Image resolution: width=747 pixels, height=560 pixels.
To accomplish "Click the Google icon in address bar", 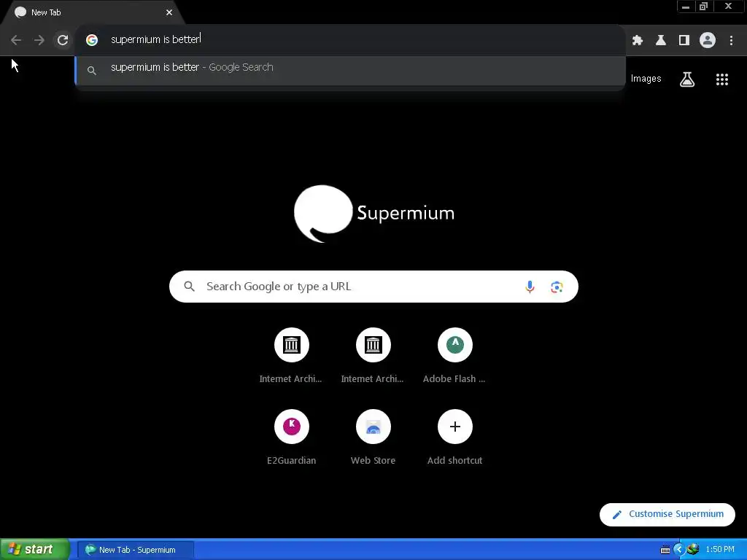I will [x=92, y=40].
